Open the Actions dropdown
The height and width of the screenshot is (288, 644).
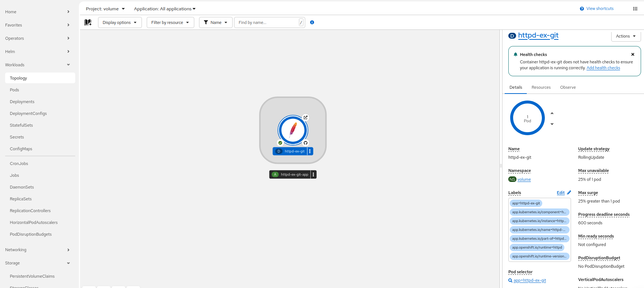point(626,36)
